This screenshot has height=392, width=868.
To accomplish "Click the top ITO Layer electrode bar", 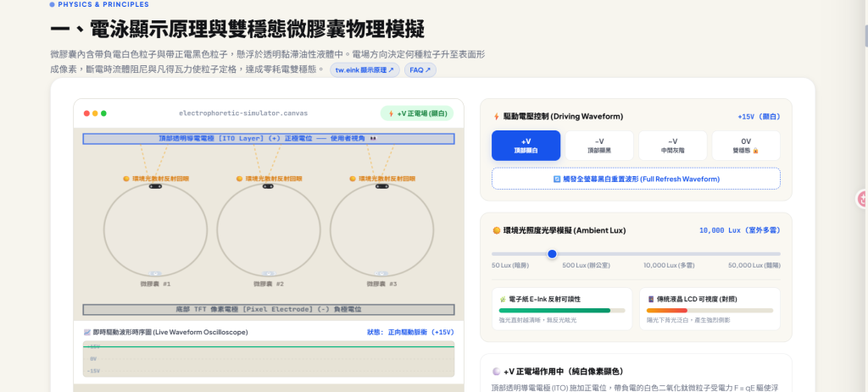I will coord(269,139).
